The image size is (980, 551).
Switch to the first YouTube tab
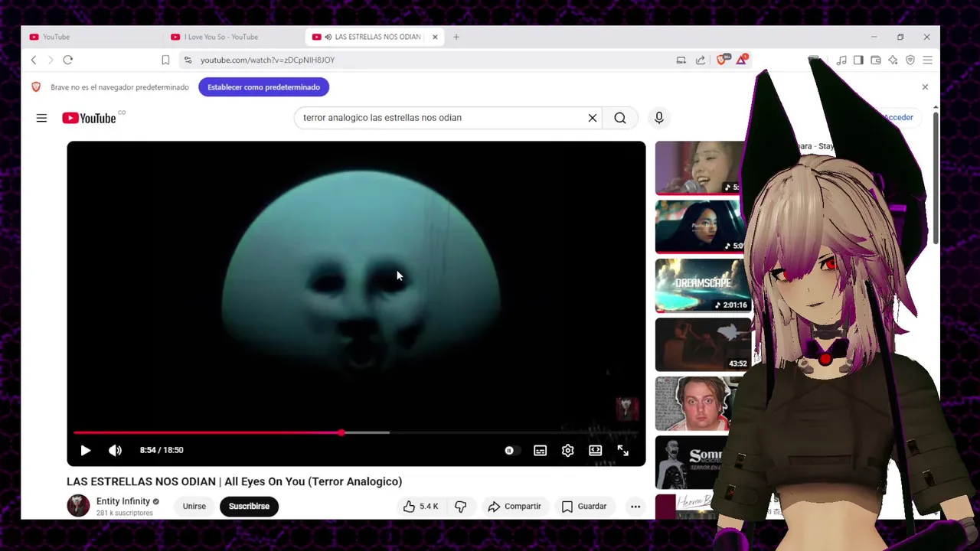click(92, 37)
